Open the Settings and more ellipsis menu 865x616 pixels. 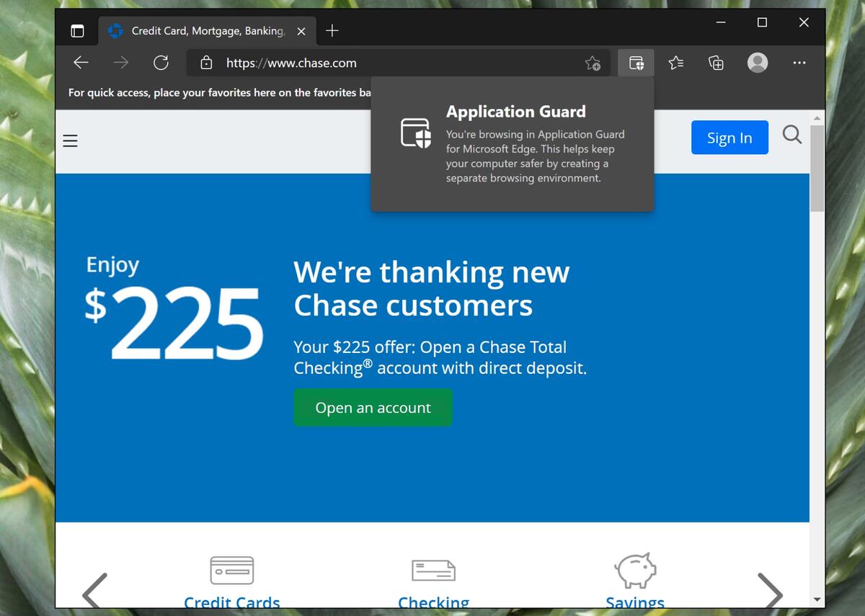[799, 63]
